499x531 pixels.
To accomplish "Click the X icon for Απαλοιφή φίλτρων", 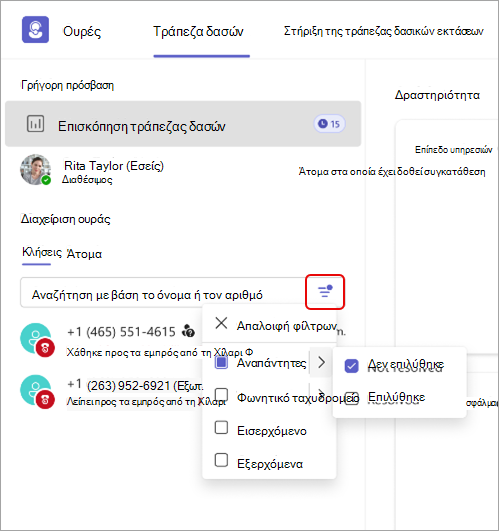I will click(x=221, y=323).
